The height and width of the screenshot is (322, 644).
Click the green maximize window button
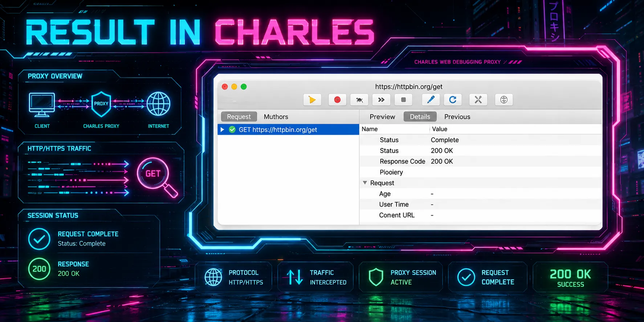coord(244,86)
